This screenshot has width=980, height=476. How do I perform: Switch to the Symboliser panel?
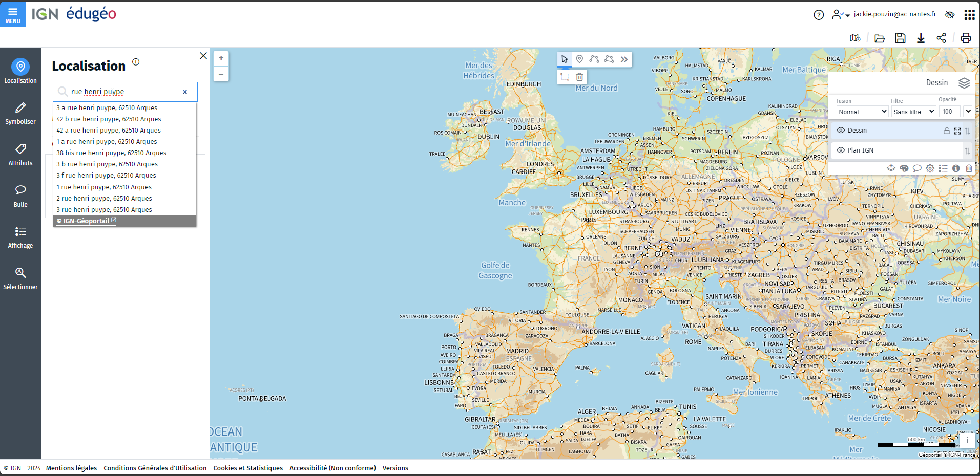click(20, 113)
